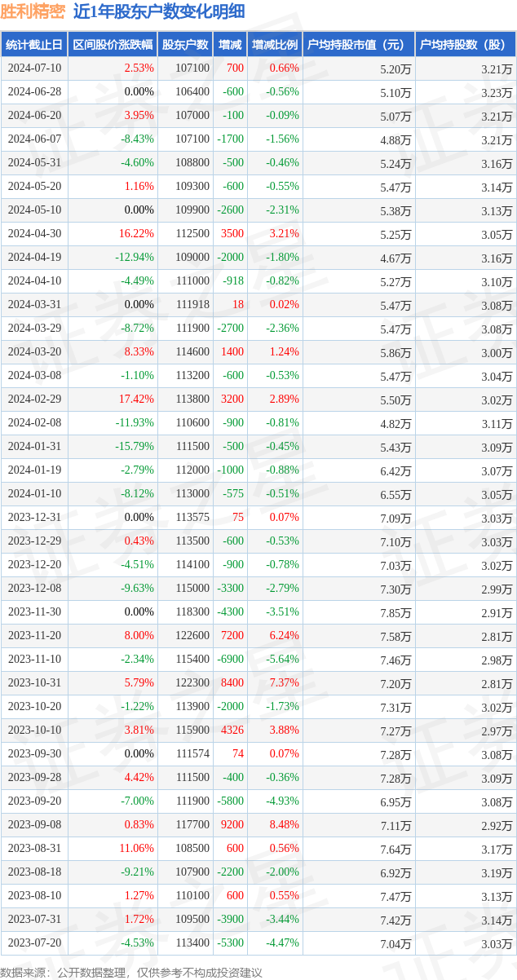517x980 pixels.
Task: Select the 统计截止日 column header
Action: (x=34, y=45)
